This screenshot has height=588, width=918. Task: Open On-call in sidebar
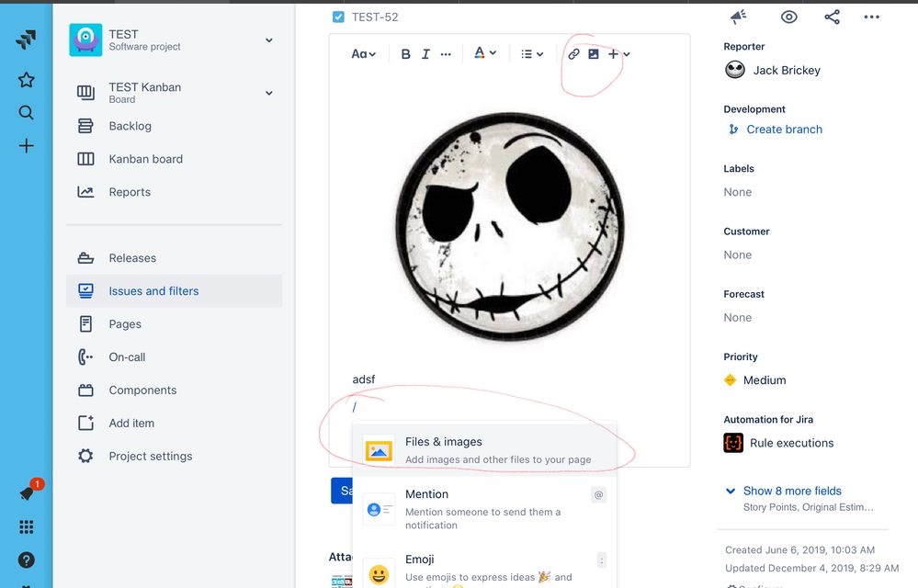tap(175, 356)
